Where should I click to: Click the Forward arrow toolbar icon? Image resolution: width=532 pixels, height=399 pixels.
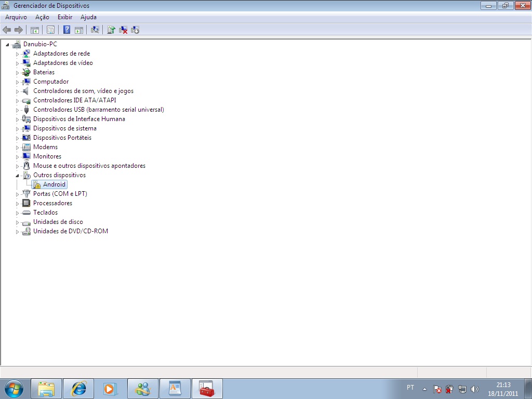point(19,30)
